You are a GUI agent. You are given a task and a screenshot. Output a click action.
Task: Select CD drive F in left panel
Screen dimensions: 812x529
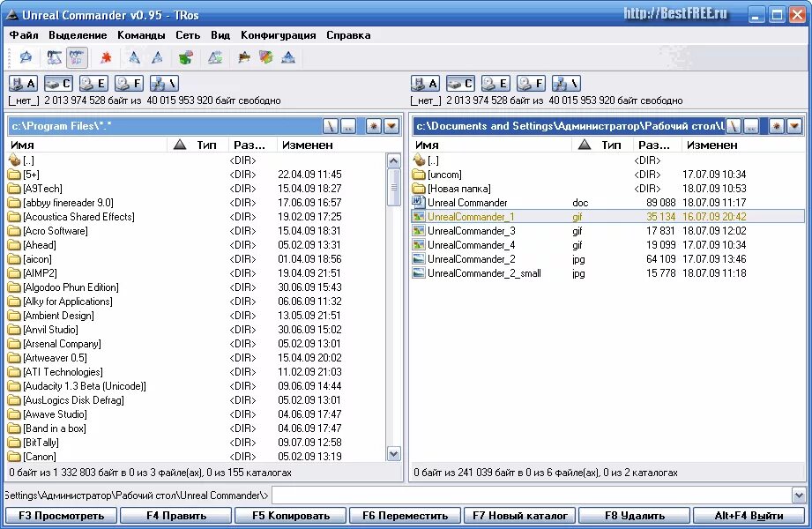(129, 84)
